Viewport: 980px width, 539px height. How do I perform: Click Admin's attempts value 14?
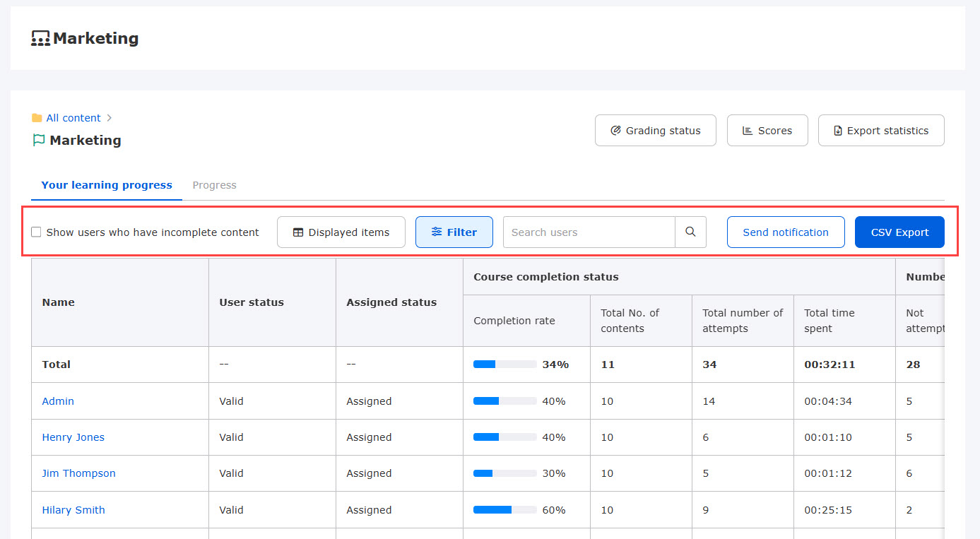tap(709, 401)
